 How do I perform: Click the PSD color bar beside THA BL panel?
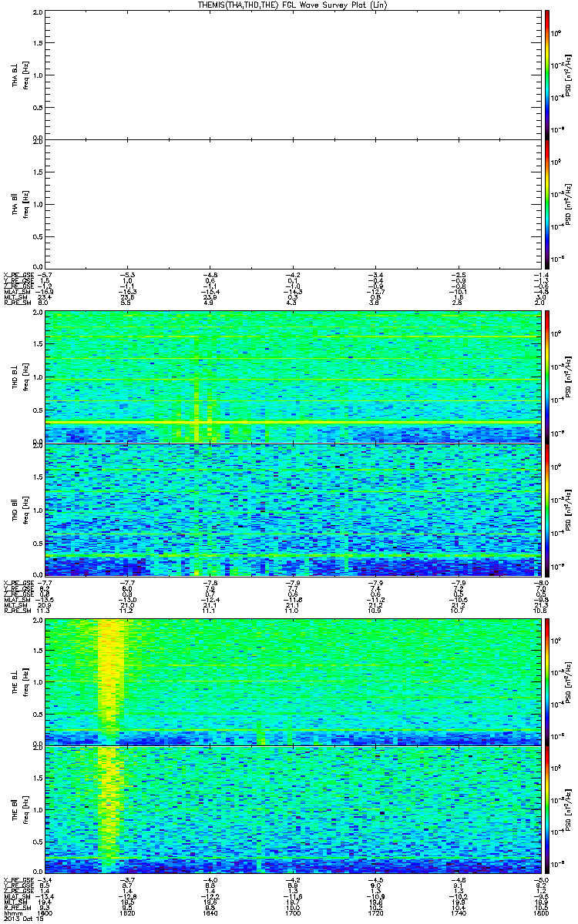546,75
